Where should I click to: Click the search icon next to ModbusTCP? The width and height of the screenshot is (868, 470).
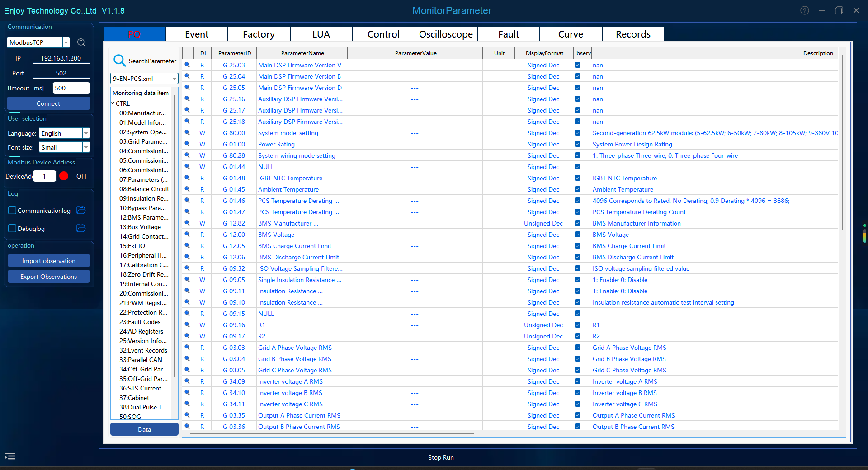tap(81, 42)
